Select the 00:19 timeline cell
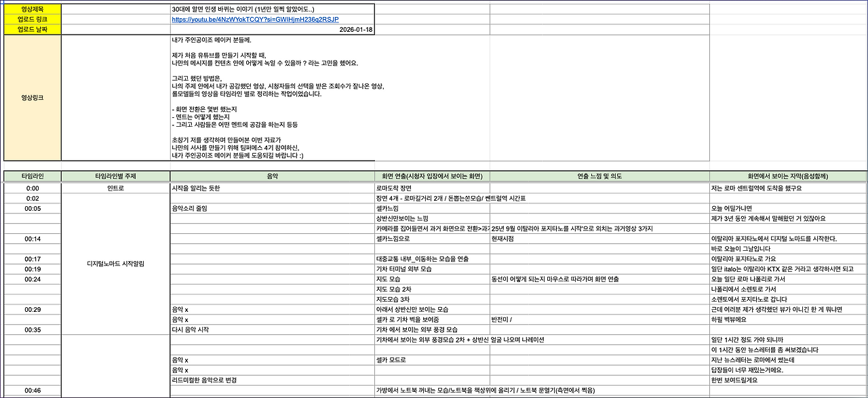Viewport: 868px width, 398px height. (x=32, y=269)
